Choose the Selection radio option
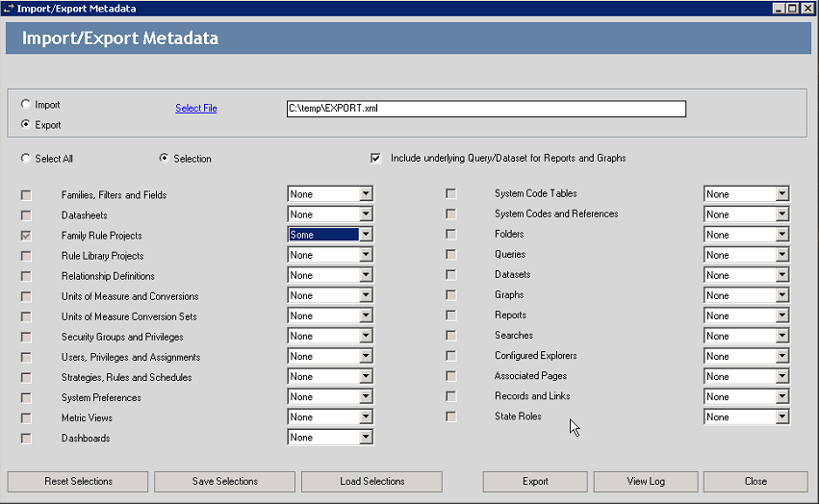The height and width of the screenshot is (504, 819). (x=164, y=158)
